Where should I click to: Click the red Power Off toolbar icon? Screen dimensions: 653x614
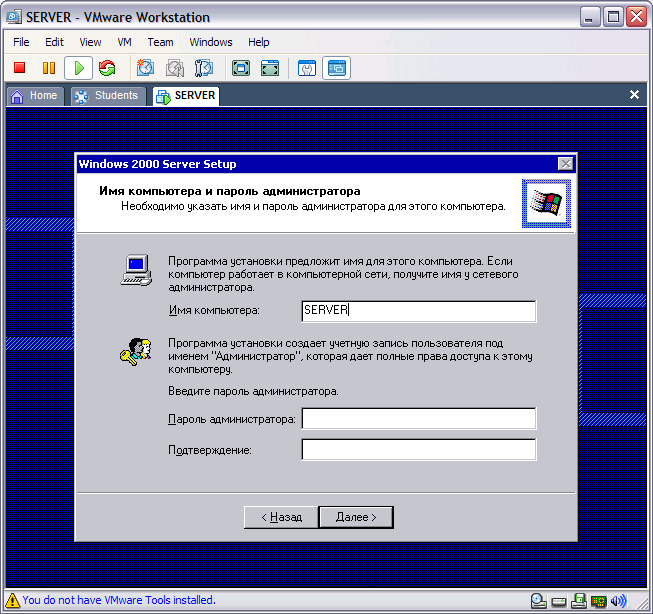[20, 67]
